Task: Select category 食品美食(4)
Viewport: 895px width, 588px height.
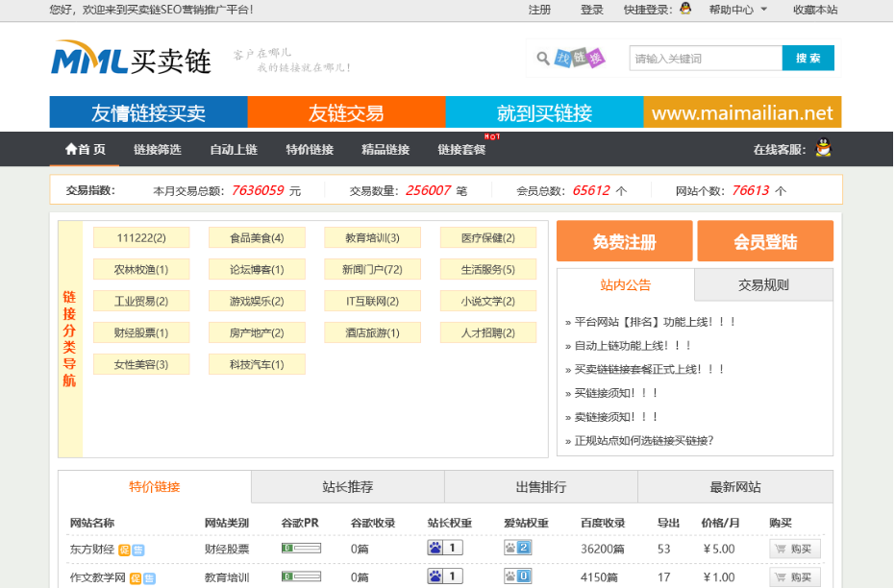Action: (x=257, y=238)
